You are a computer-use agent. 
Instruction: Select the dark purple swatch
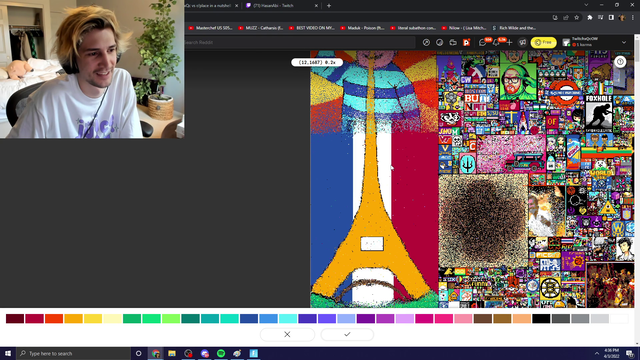366,318
